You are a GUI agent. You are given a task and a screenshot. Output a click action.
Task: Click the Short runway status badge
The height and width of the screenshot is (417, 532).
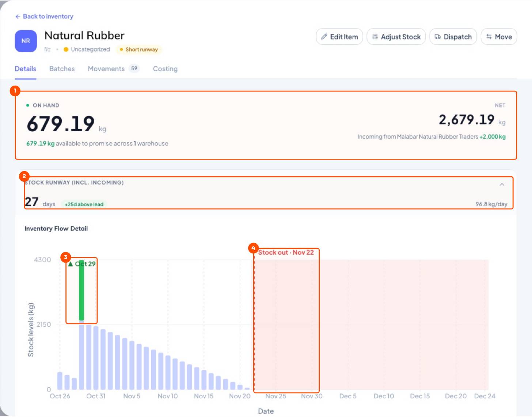coord(139,49)
